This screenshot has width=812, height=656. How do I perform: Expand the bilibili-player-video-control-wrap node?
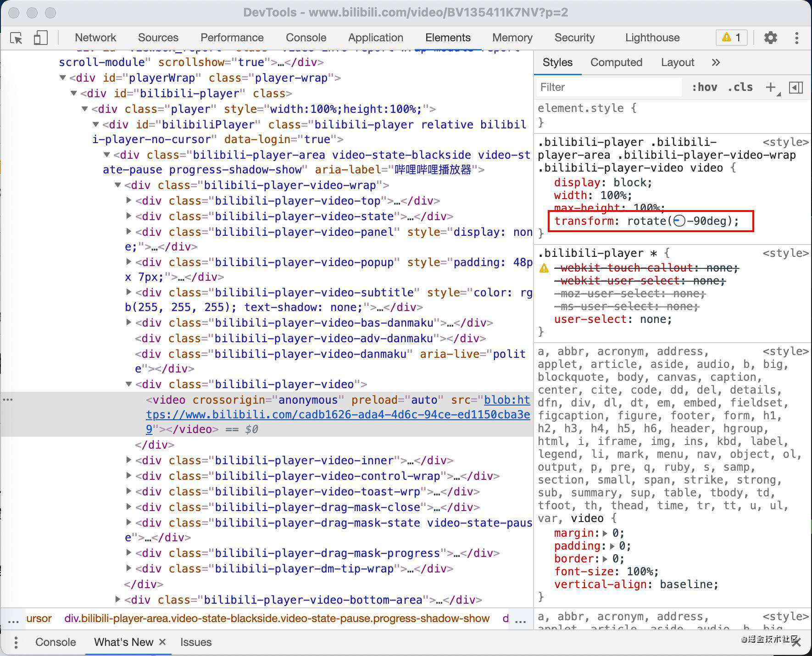point(129,476)
